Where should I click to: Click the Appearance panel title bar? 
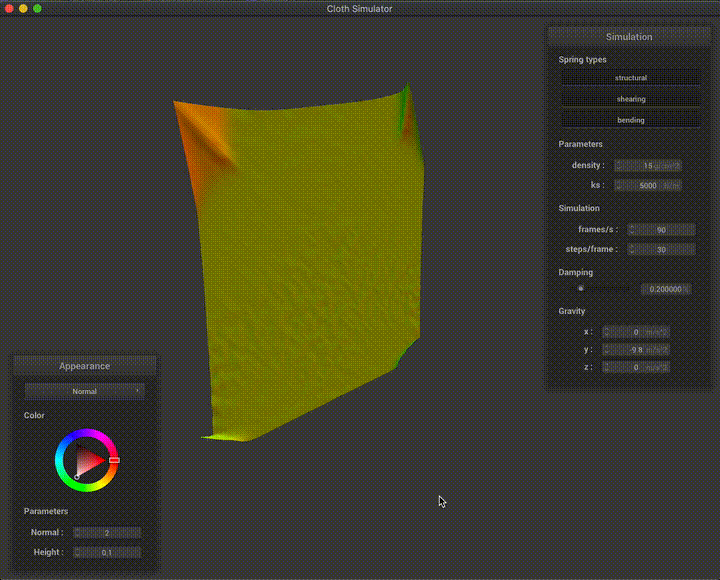[85, 366]
